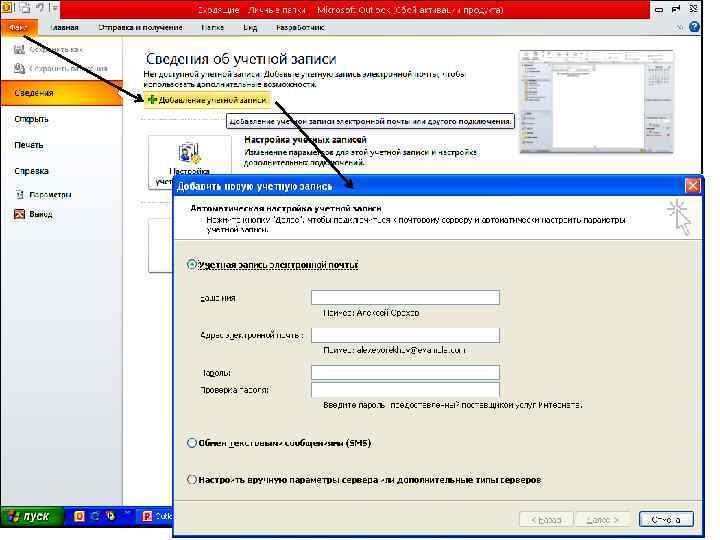
Task: Select Открыть in the backstage sidebar
Action: point(31,119)
